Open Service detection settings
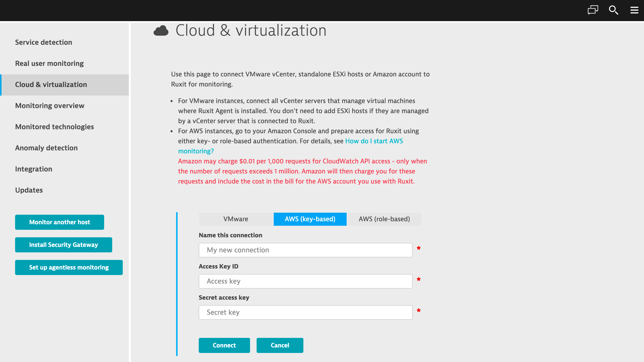Image resolution: width=644 pixels, height=362 pixels. (64, 42)
